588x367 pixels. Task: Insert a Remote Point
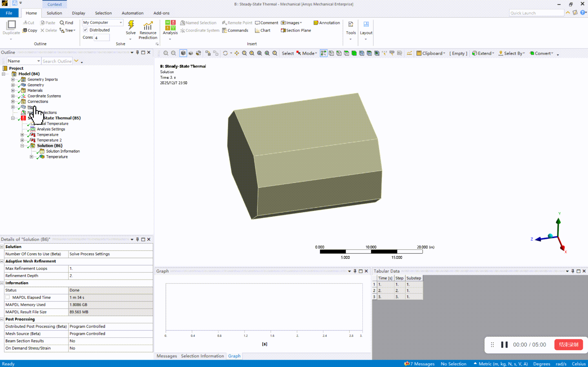[x=237, y=23]
